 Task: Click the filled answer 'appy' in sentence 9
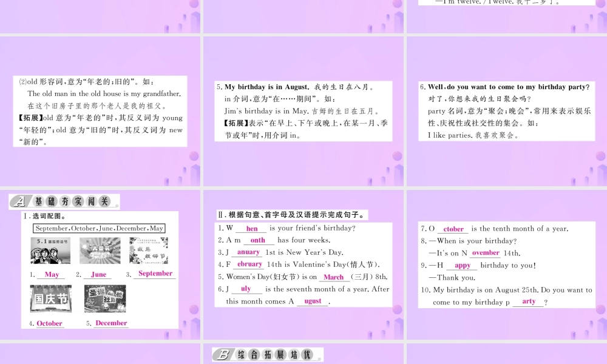[x=463, y=265]
